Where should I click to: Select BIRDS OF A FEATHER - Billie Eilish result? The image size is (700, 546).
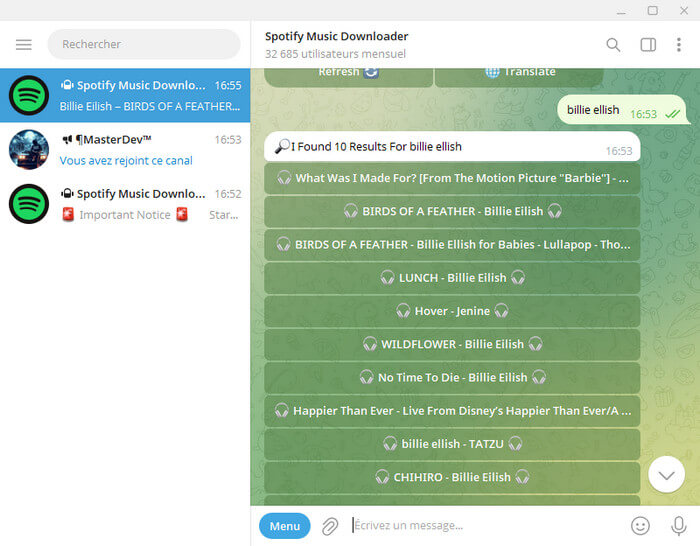452,211
